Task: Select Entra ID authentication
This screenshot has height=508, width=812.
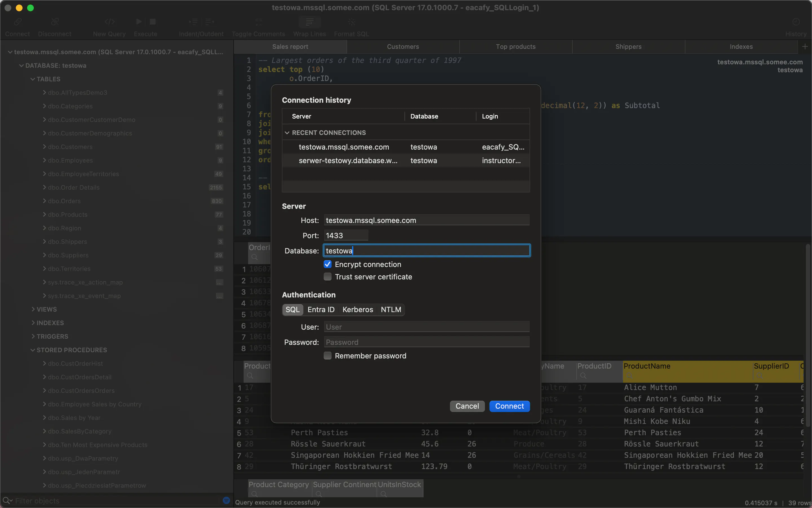Action: coord(321,309)
